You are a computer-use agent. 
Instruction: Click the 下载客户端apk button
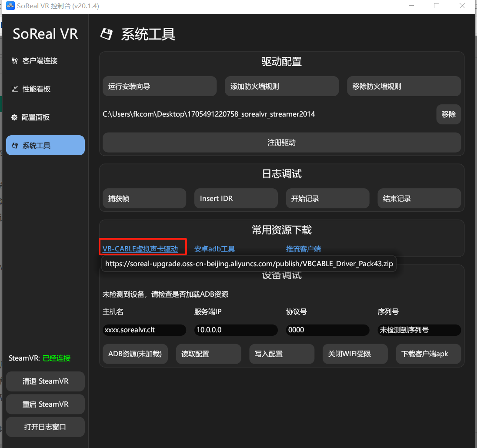[428, 354]
